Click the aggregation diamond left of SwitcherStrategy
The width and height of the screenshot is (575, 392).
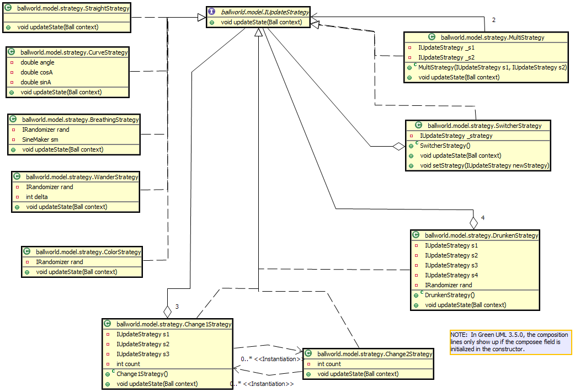398,147
